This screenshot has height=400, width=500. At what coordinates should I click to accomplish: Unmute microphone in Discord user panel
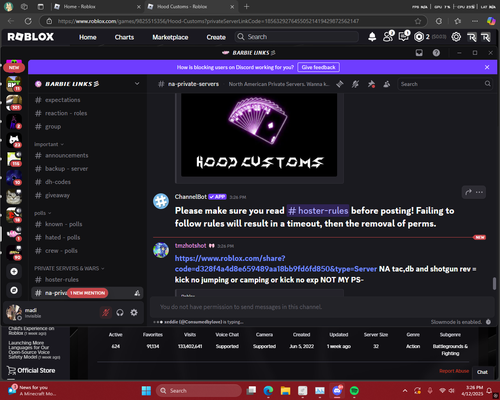pyautogui.click(x=106, y=312)
